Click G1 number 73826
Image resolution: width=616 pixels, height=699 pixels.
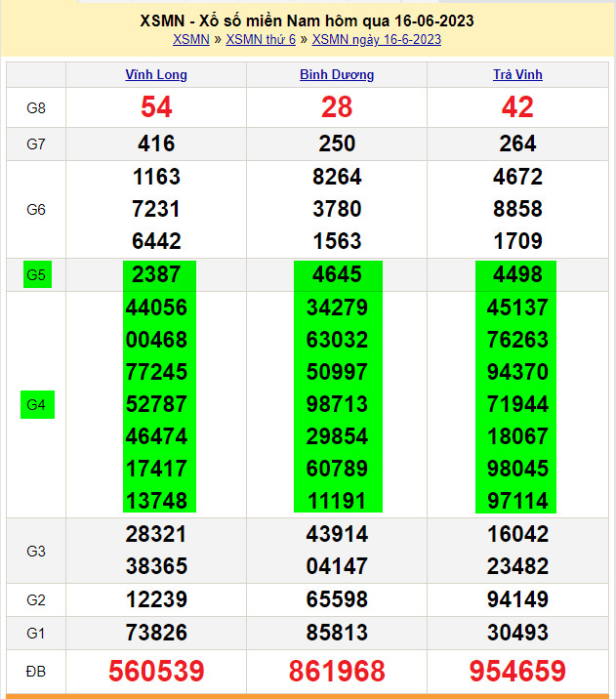click(x=156, y=633)
